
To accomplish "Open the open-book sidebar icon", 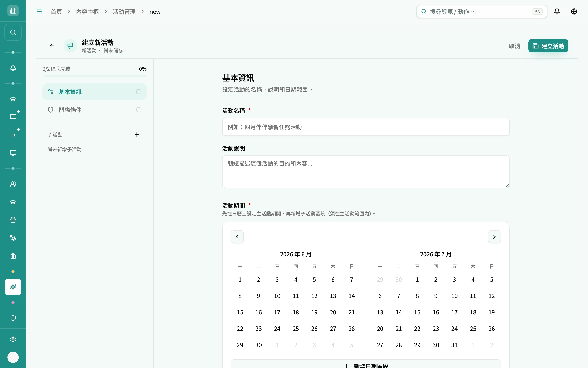I will point(13,117).
